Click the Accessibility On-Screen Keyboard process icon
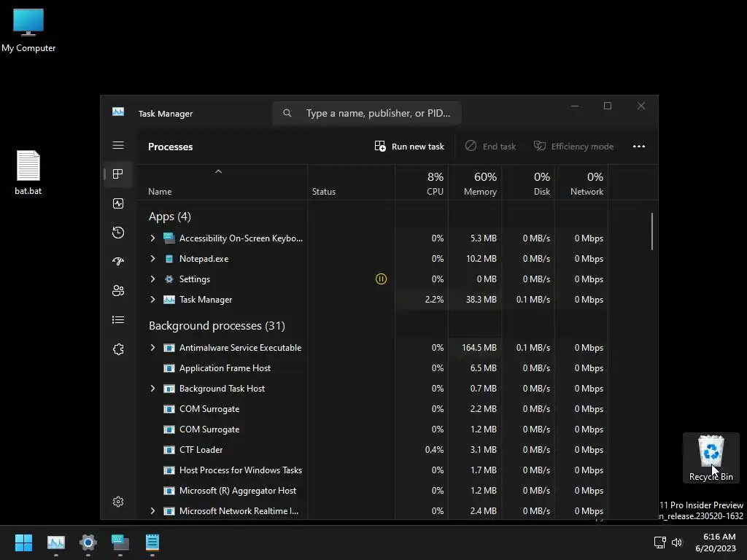 (169, 238)
